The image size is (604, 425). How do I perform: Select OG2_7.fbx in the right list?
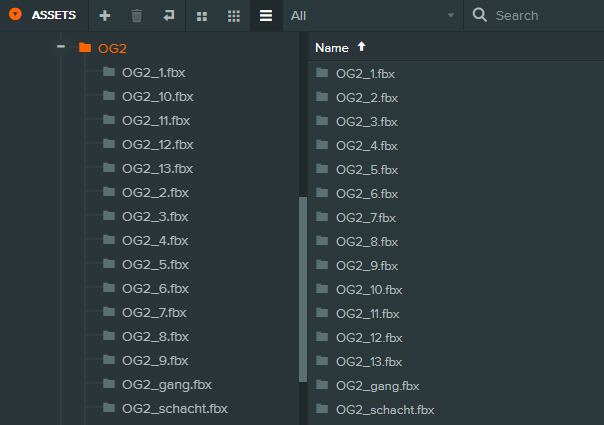pos(366,217)
